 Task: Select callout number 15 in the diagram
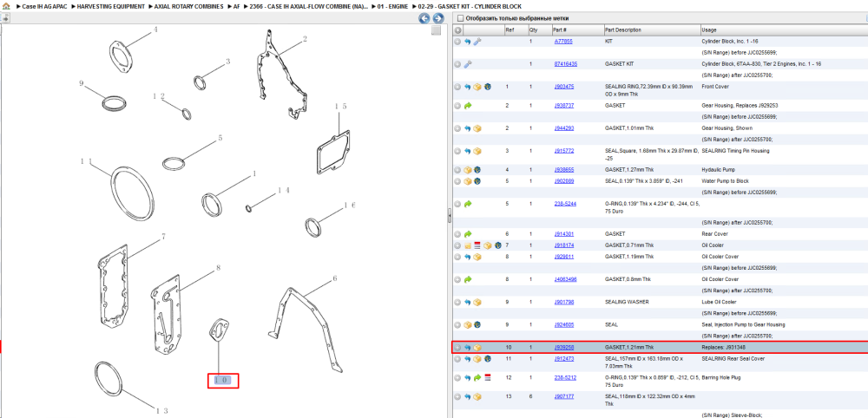click(340, 106)
